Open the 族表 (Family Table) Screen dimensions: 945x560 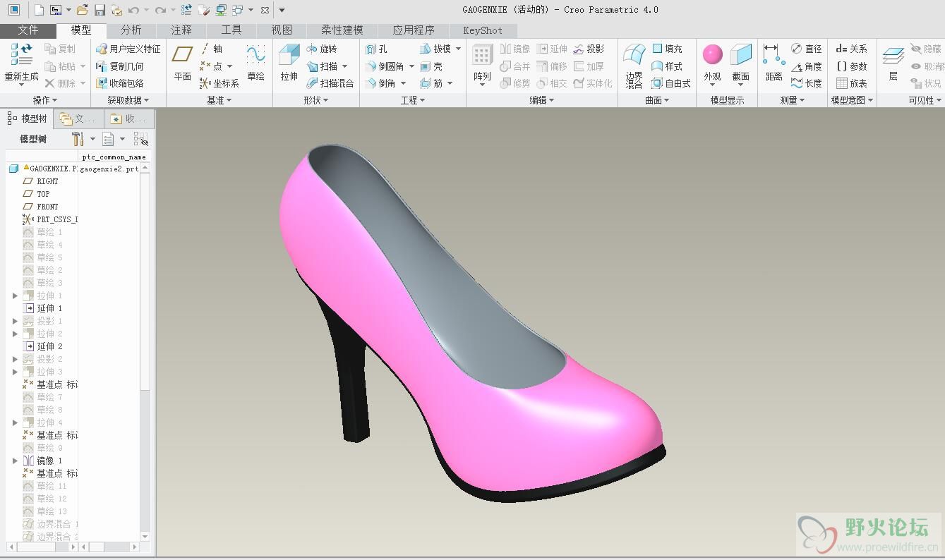click(852, 83)
